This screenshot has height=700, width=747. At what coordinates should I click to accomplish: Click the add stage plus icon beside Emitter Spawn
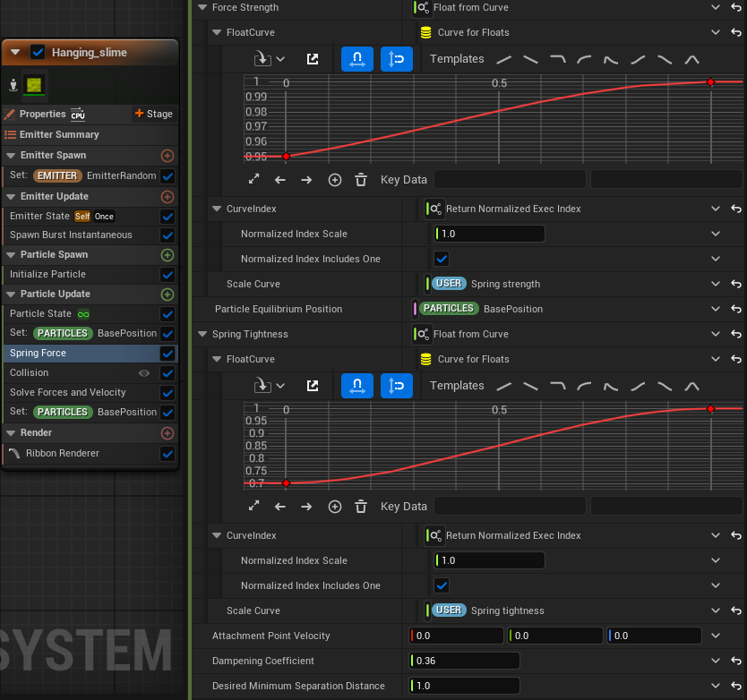coord(167,156)
